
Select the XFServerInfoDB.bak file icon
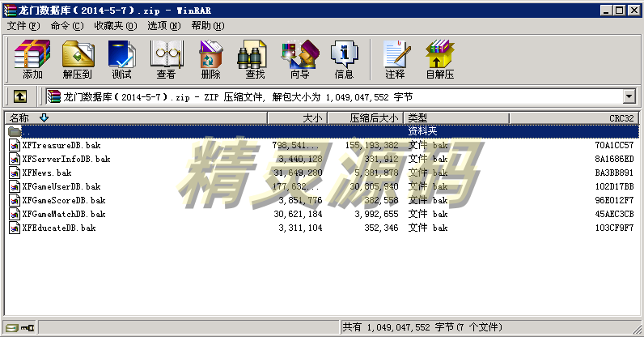pyautogui.click(x=15, y=159)
